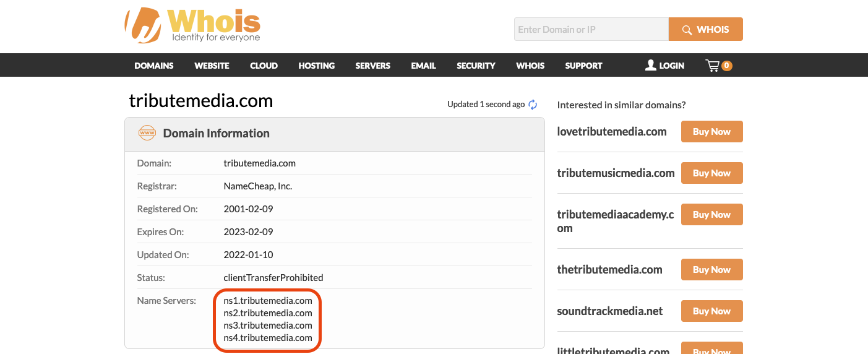Buy Now for tributemediaacademy.com
Viewport: 868px width, 354px height.
[x=711, y=214]
